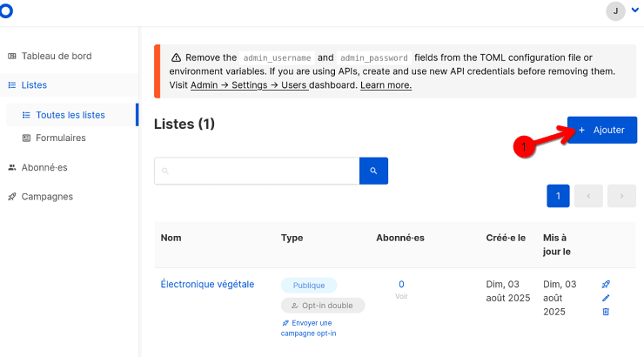Image resolution: width=644 pixels, height=357 pixels.
Task: Click the blue magnifier search button
Action: click(x=373, y=171)
